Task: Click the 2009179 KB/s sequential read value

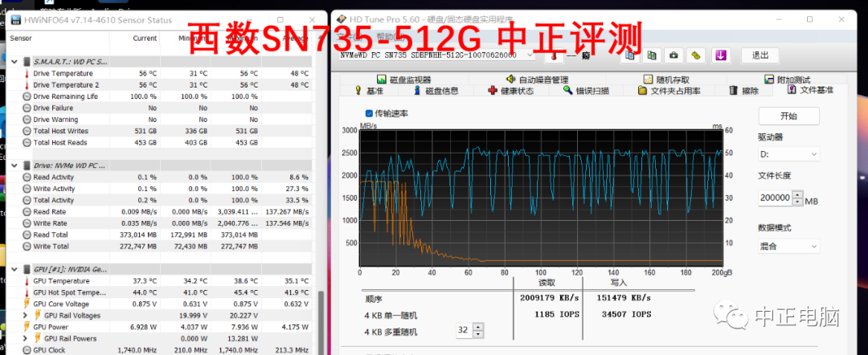Action: pos(549,298)
